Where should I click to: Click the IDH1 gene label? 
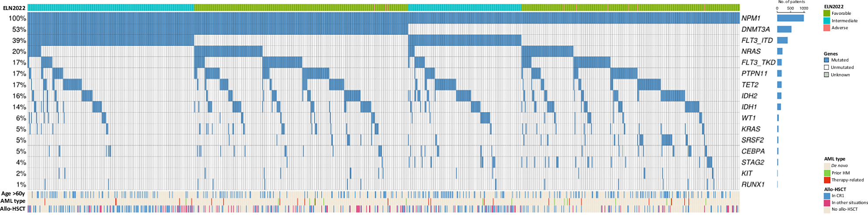pyautogui.click(x=749, y=107)
